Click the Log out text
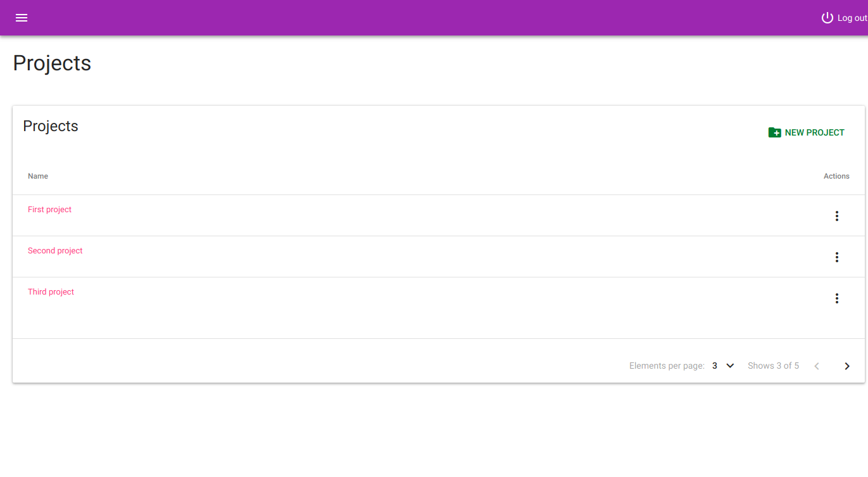868x477 pixels. click(x=852, y=18)
